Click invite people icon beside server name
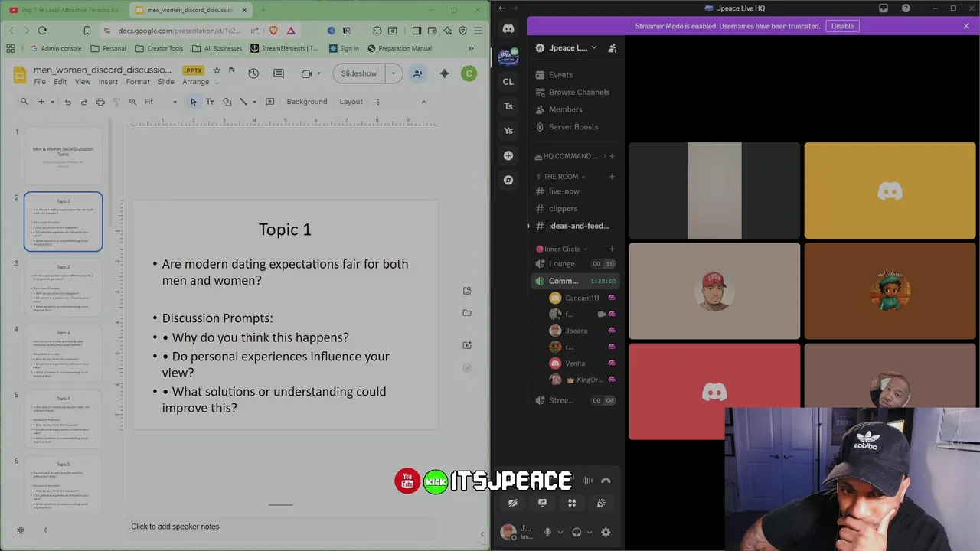Image resolution: width=980 pixels, height=551 pixels. pos(612,47)
